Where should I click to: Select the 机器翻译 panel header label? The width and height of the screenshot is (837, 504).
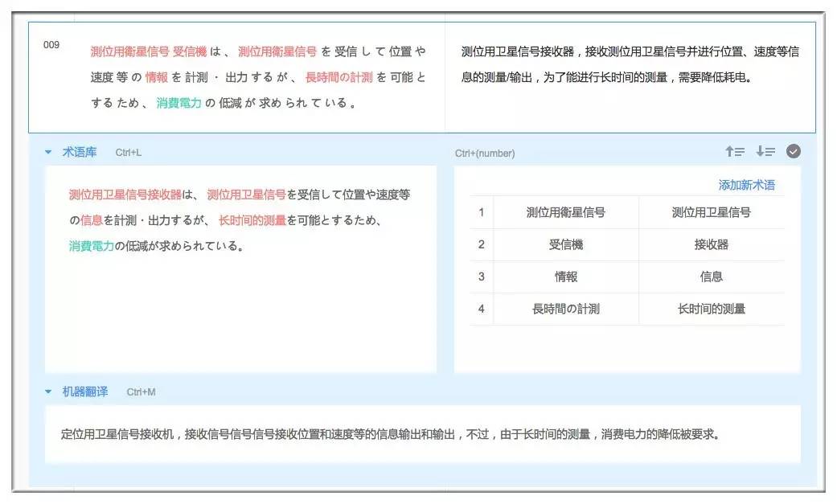pyautogui.click(x=85, y=391)
